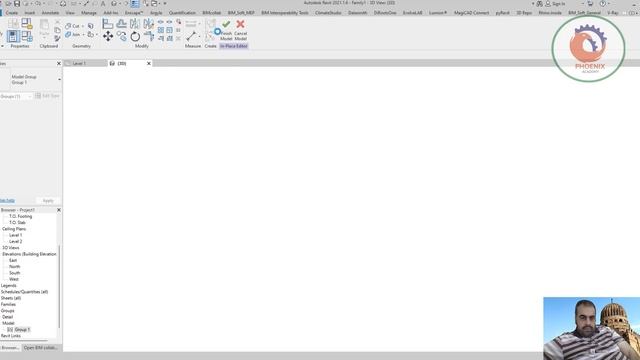Viewport: 640px width, 360px height.
Task: Close the Project Browser panel
Action: 59,210
